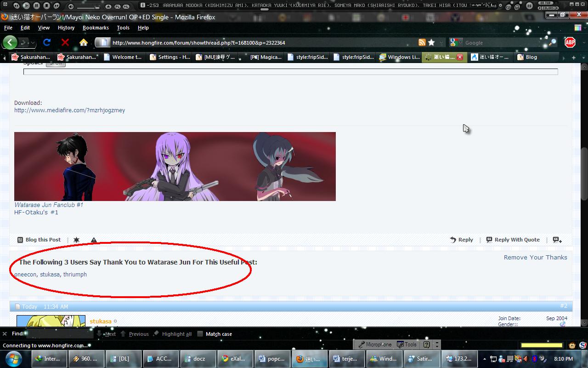Image resolution: width=588 pixels, height=368 pixels.
Task: Click the HF-Otaku's #1 link
Action: point(36,213)
